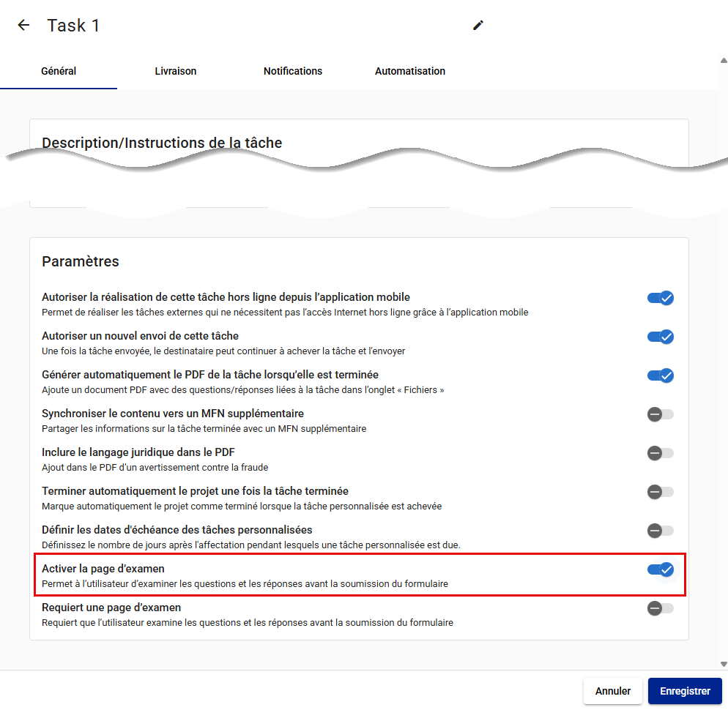Screen dimensions: 728x710
Task: Click the 'Requiert une page d'examen' label
Action: tap(111, 608)
